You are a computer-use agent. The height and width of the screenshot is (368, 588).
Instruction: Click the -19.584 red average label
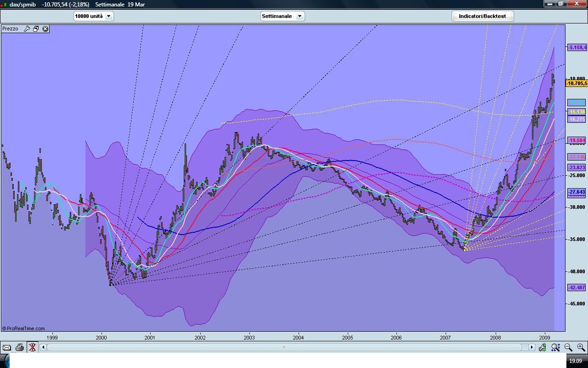577,140
